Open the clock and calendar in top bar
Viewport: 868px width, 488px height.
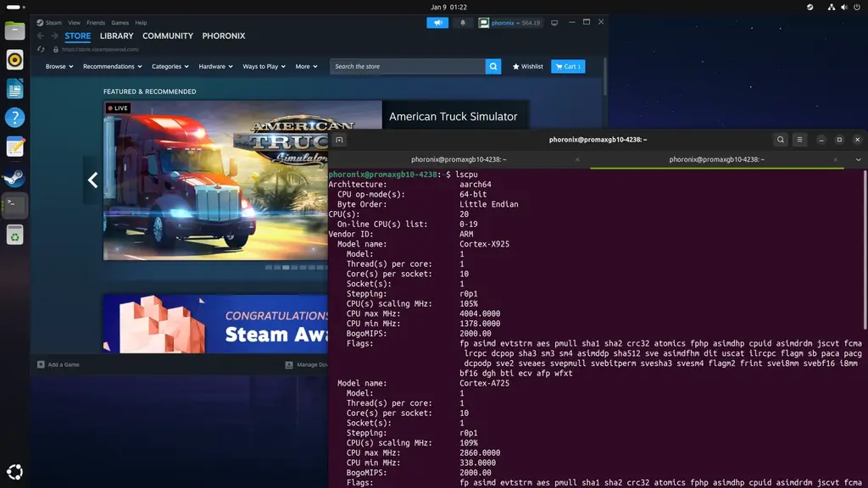pos(449,7)
